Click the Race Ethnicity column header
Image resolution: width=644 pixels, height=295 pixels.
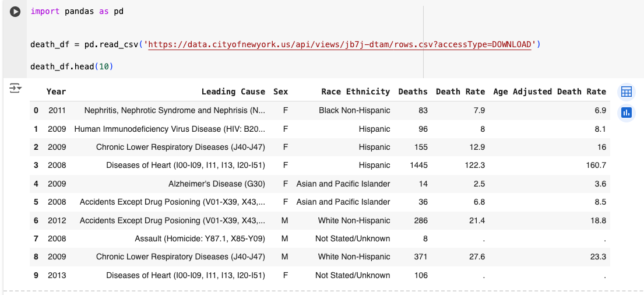[x=356, y=92]
